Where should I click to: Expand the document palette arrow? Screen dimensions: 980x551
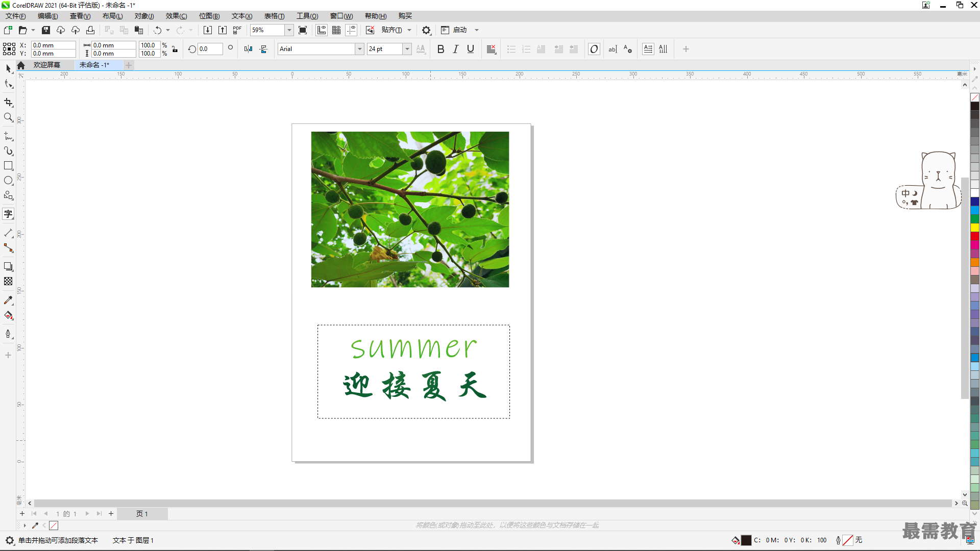click(24, 525)
